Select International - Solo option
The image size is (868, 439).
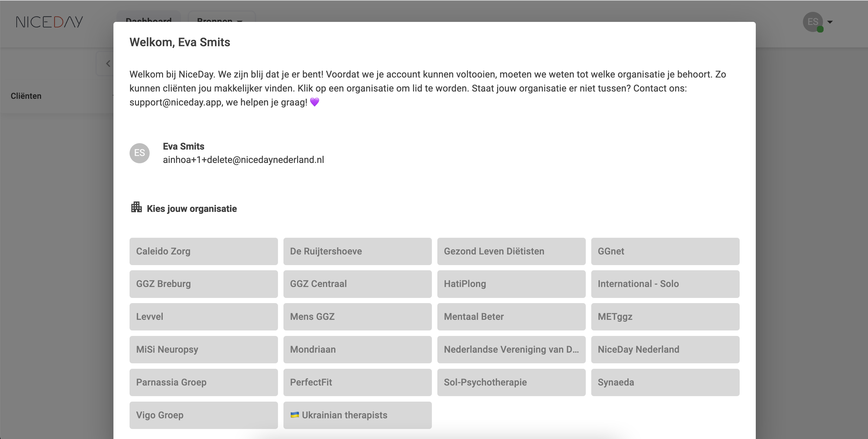(x=665, y=284)
